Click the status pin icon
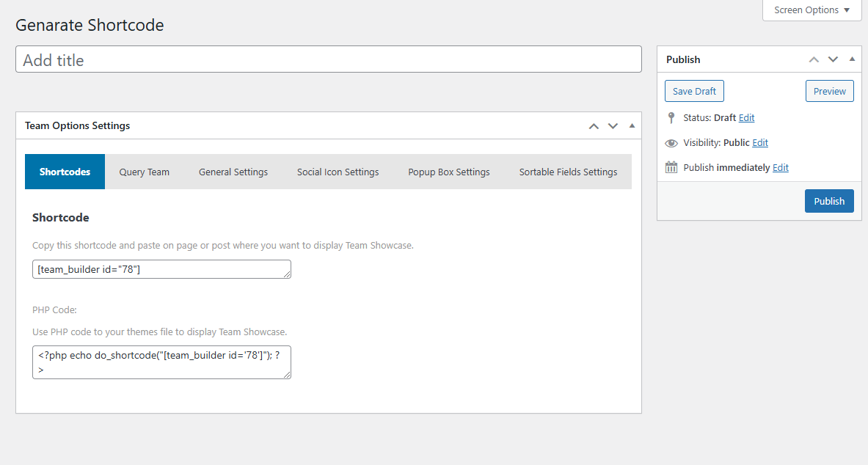This screenshot has height=465, width=868. click(671, 117)
